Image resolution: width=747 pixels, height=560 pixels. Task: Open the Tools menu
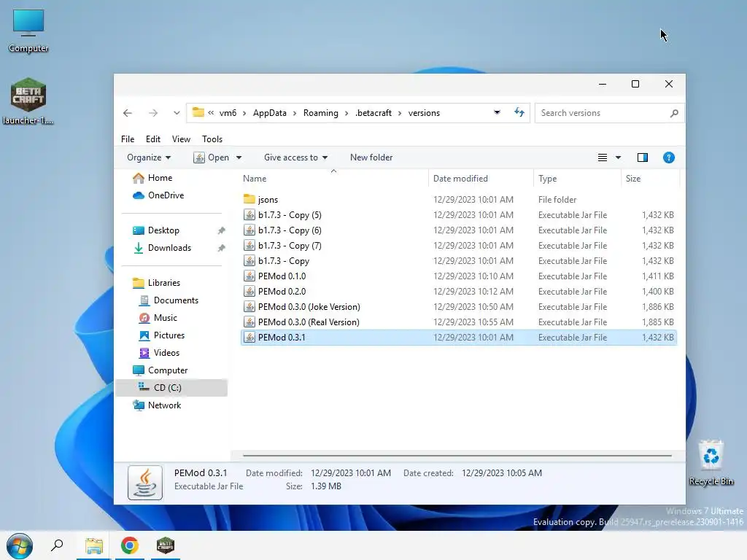point(212,139)
